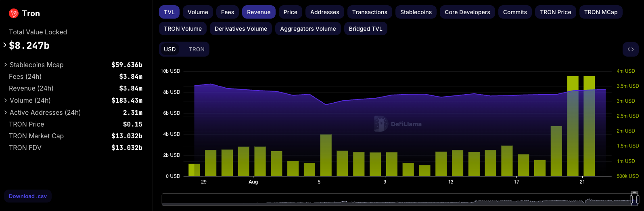Screen dimensions: 644x211
Task: Select USD denomination
Action: 169,49
